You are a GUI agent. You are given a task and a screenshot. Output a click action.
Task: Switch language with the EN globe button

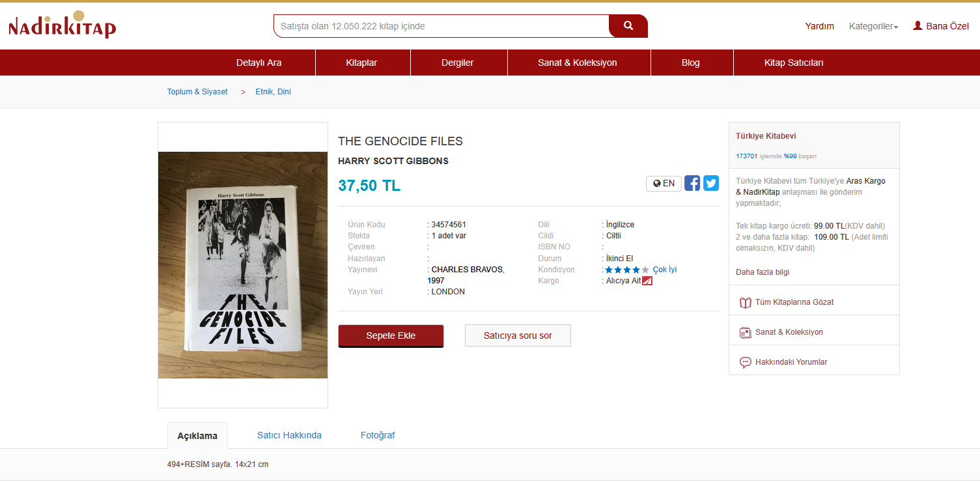pyautogui.click(x=664, y=184)
